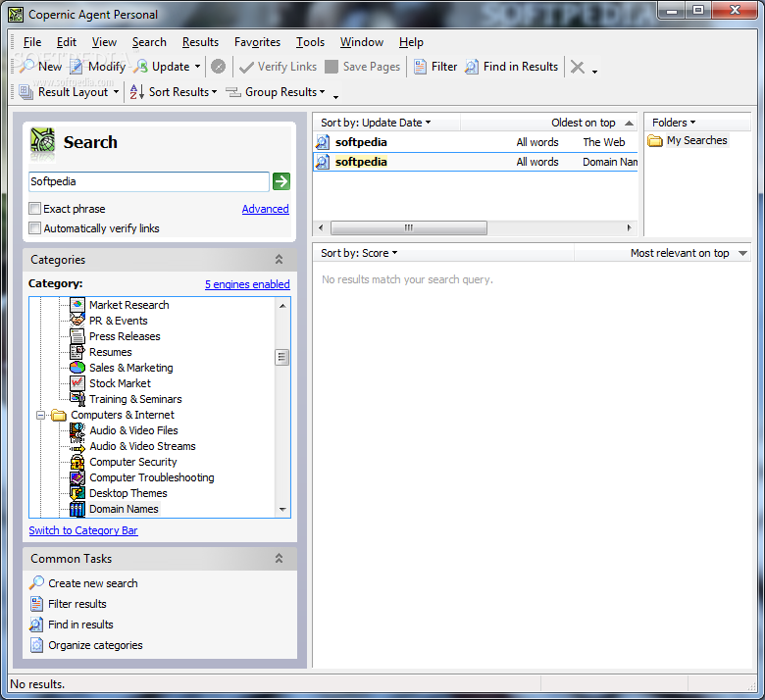This screenshot has width=765, height=700.
Task: Open the Folders dropdown
Action: [674, 123]
